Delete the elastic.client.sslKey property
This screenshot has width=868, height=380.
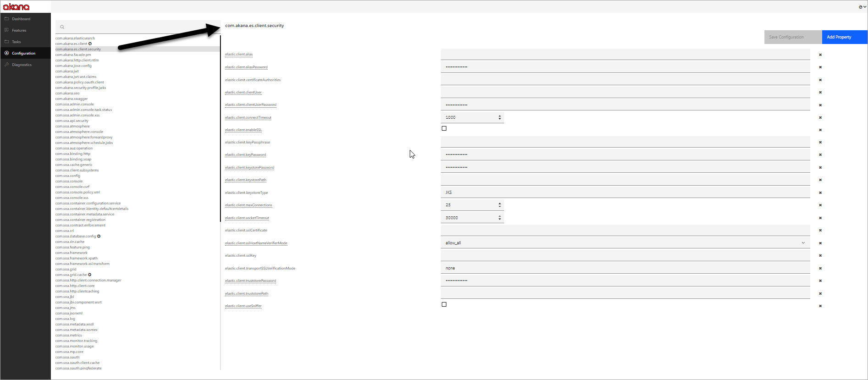pos(820,255)
